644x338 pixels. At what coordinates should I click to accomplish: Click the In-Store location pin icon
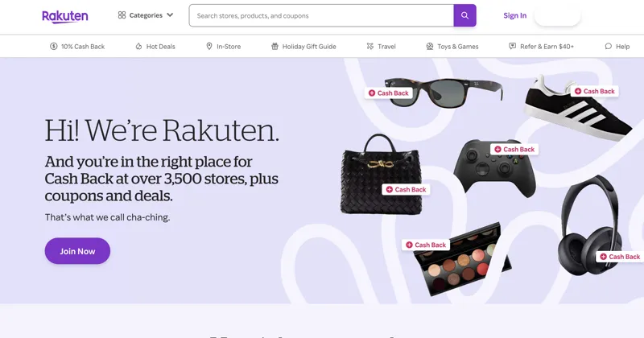pos(209,47)
